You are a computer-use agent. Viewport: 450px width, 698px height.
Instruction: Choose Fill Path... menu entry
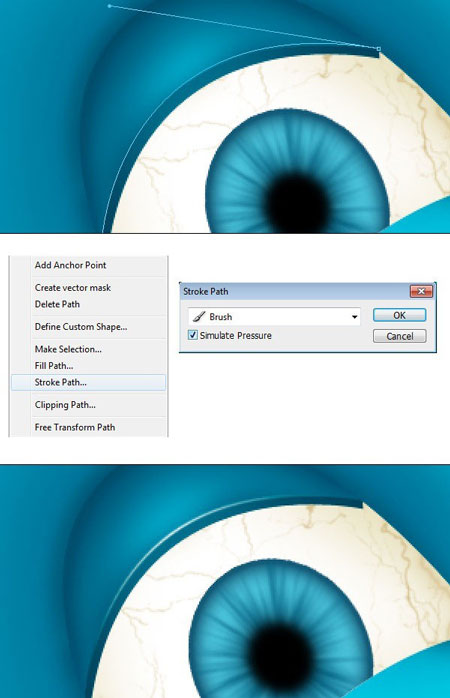pyautogui.click(x=88, y=366)
